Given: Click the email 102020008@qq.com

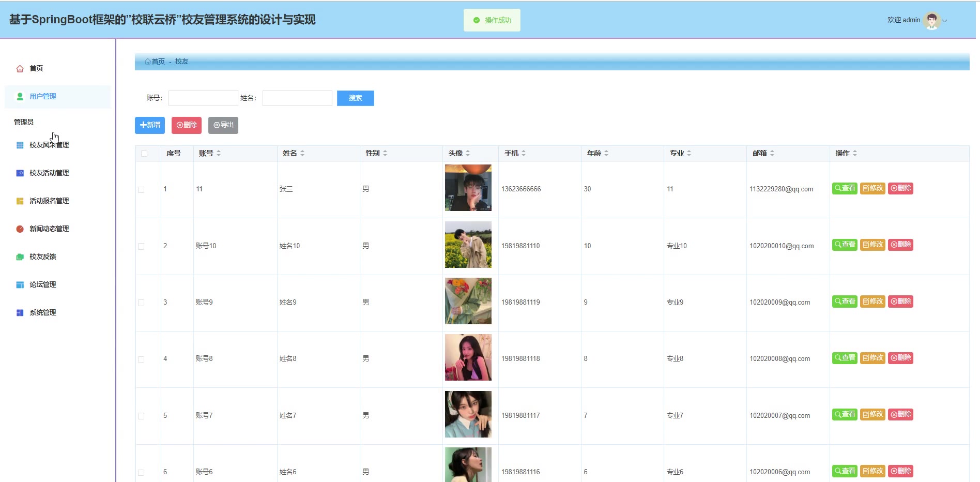Looking at the screenshot, I should point(780,359).
